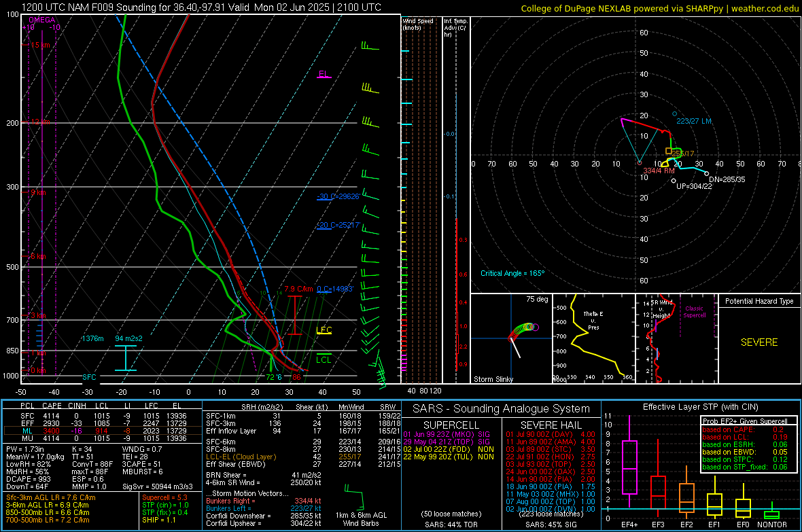Click the cyan '1376m' effective layer label
Image resolution: width=802 pixels, height=532 pixels.
[x=92, y=338]
